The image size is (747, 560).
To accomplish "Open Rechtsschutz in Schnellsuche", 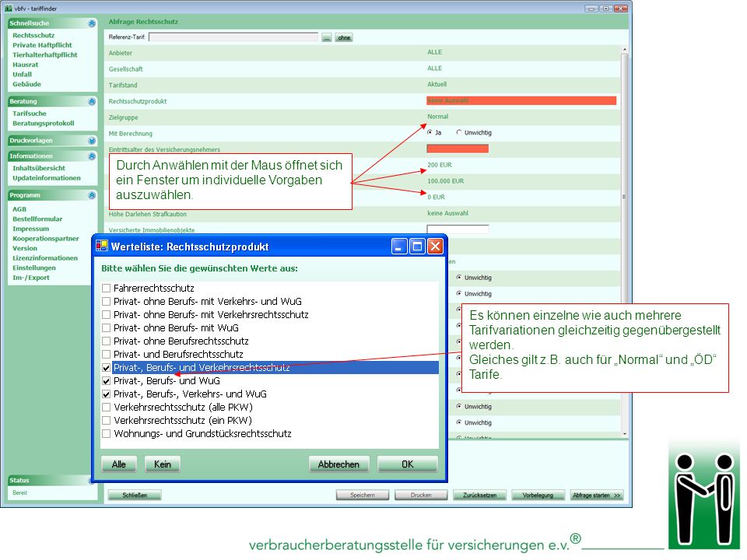I will pos(33,35).
